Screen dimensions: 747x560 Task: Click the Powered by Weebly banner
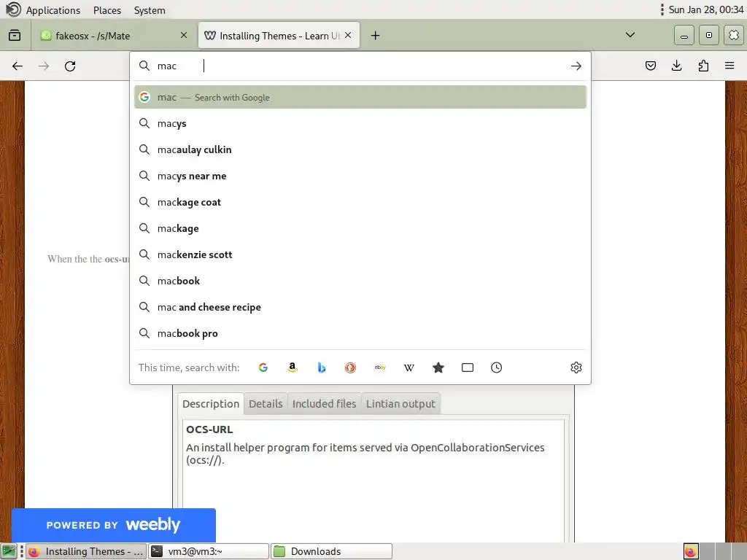113,525
